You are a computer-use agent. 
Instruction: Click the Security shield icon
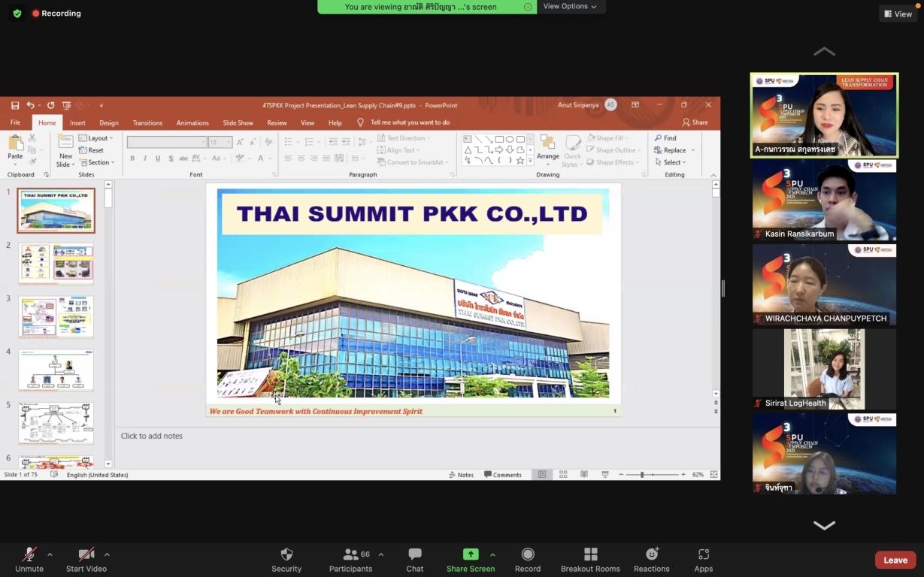(x=286, y=554)
